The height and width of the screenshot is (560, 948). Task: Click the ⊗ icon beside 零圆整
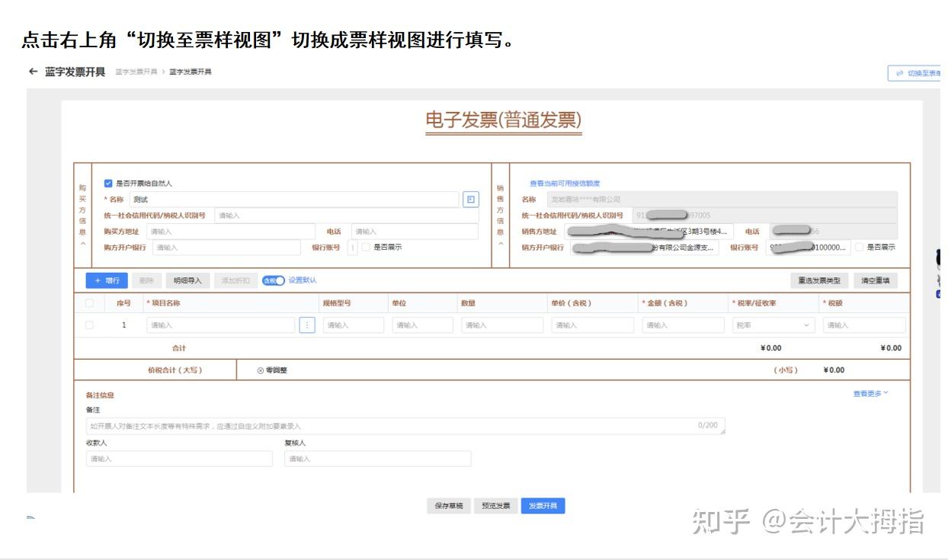[261, 370]
